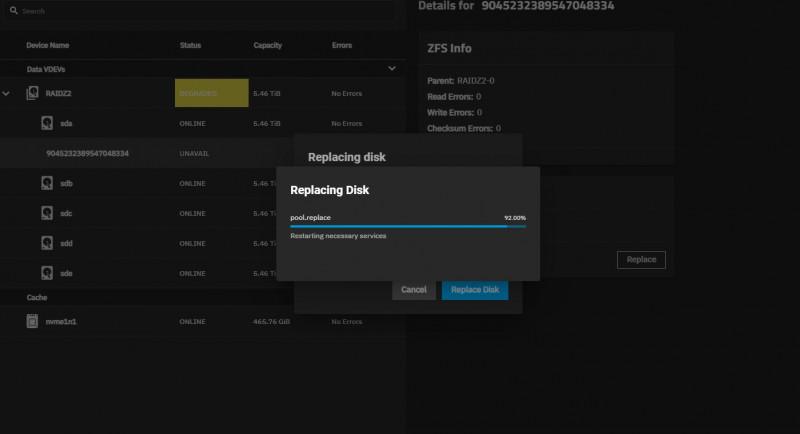Select the sdd disk icon
800x434 pixels.
tap(47, 243)
